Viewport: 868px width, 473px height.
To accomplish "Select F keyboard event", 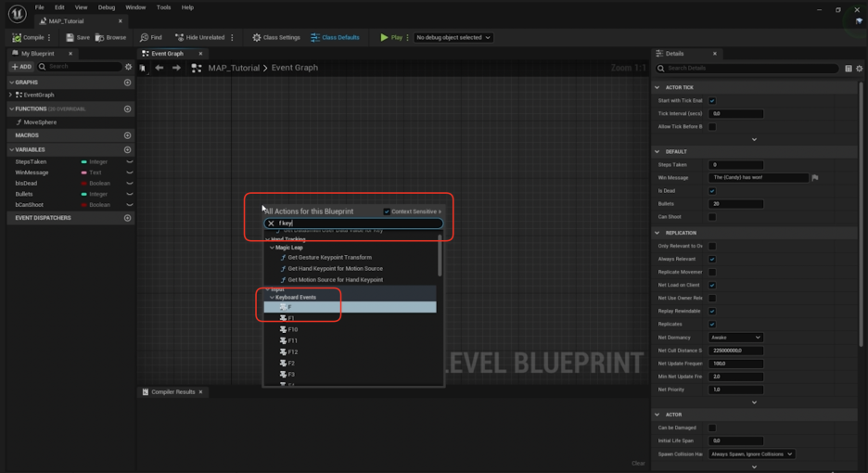I will pos(350,307).
